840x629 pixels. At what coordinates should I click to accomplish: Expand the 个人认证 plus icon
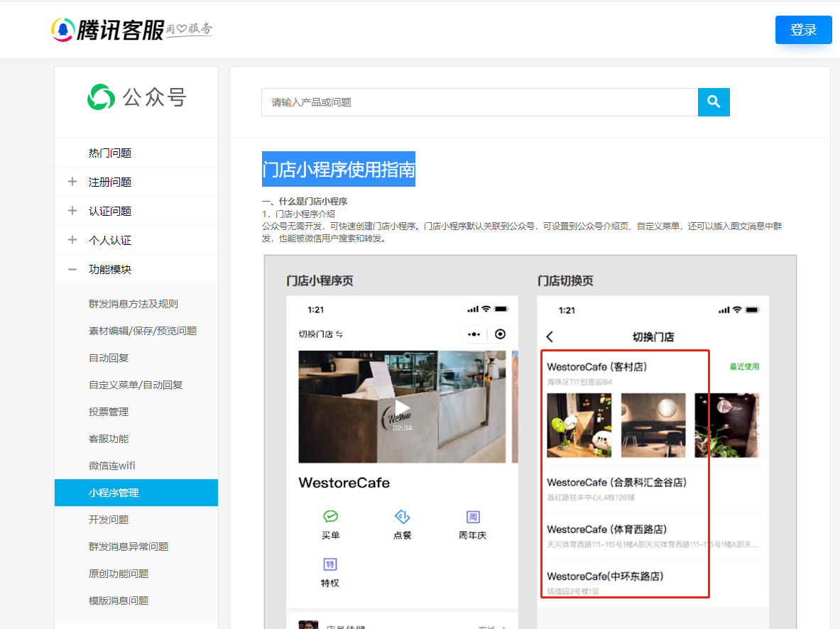click(72, 239)
